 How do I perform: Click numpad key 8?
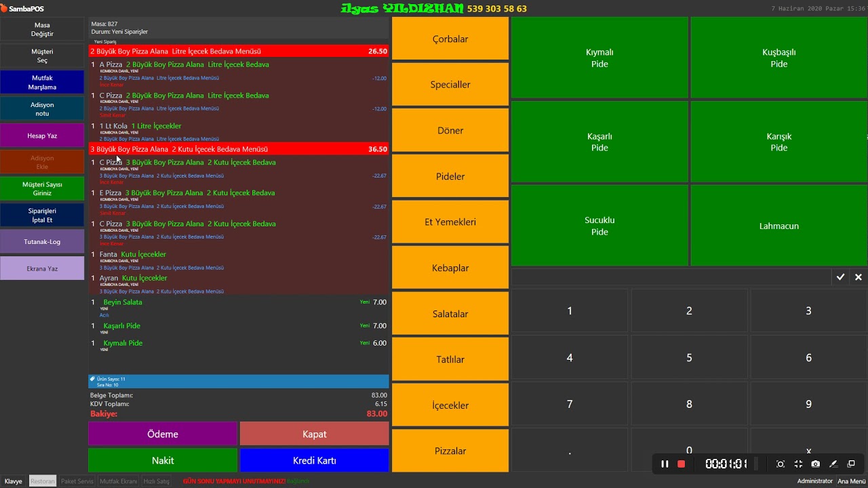[689, 404]
